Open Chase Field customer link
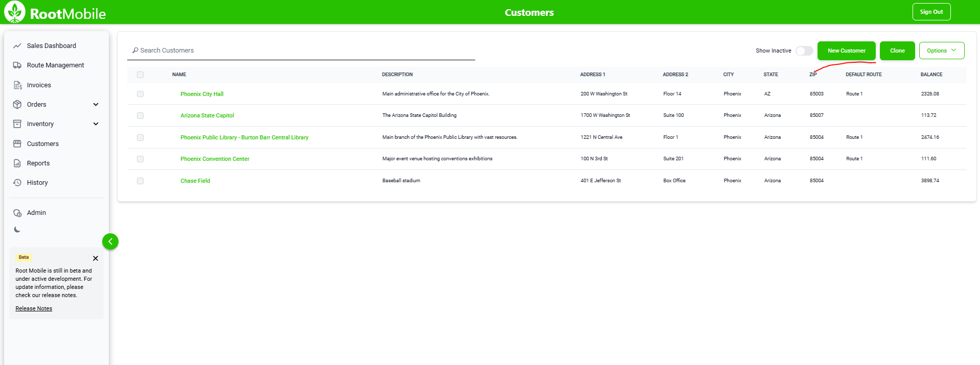 coord(195,181)
